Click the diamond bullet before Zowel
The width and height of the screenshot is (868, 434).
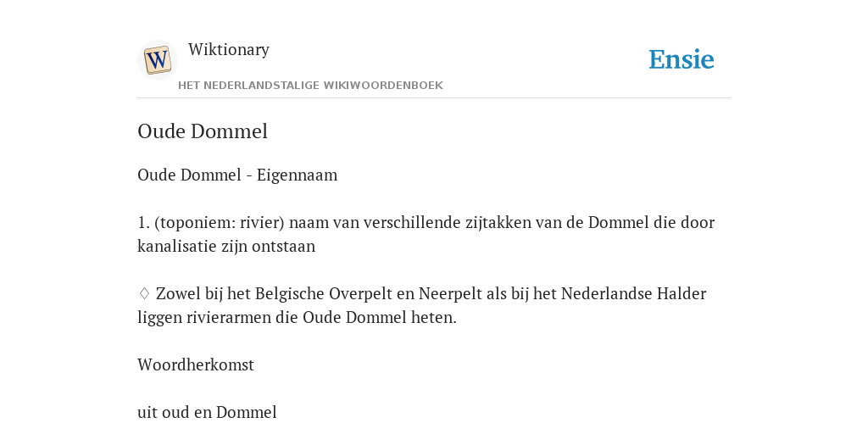tap(144, 293)
